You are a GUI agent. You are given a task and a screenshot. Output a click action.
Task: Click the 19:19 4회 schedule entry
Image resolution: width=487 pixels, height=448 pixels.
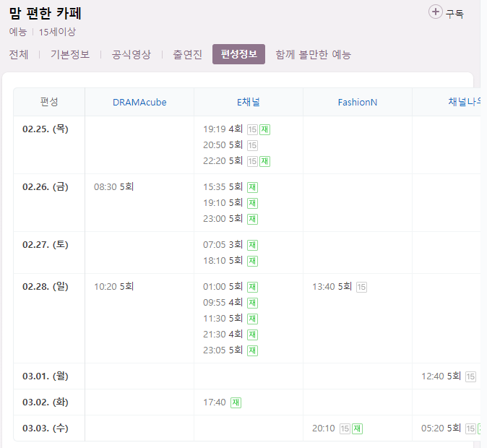point(223,129)
